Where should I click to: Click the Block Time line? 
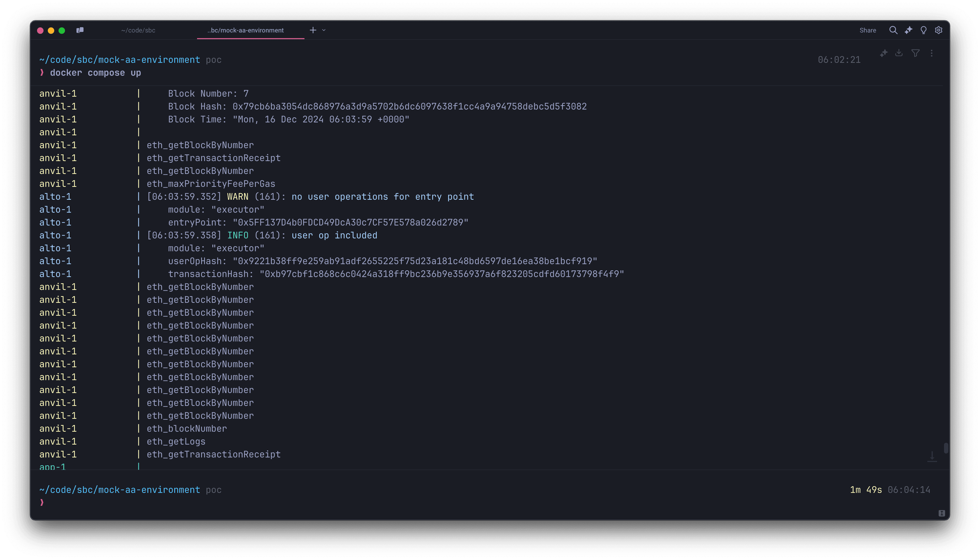click(288, 119)
